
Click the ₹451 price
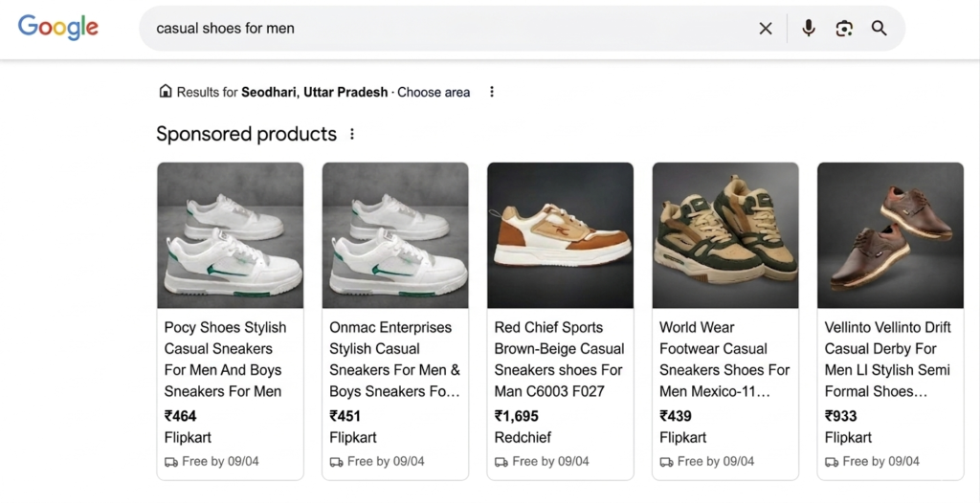coord(345,416)
